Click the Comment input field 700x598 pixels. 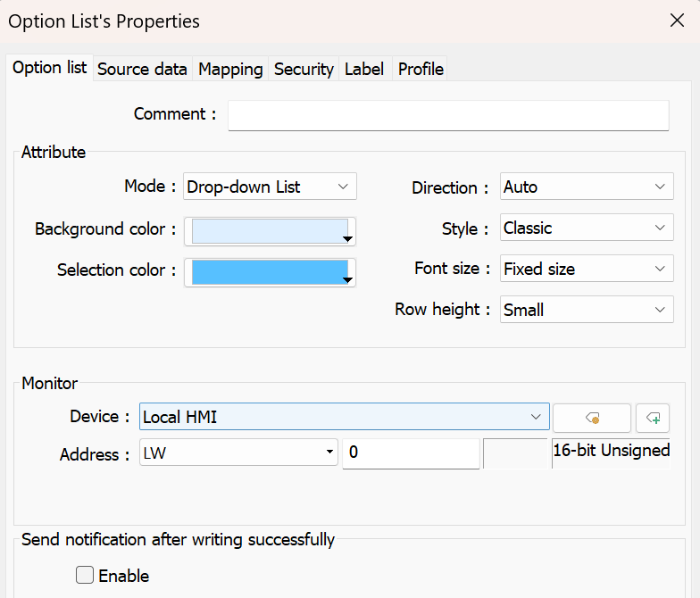point(448,115)
